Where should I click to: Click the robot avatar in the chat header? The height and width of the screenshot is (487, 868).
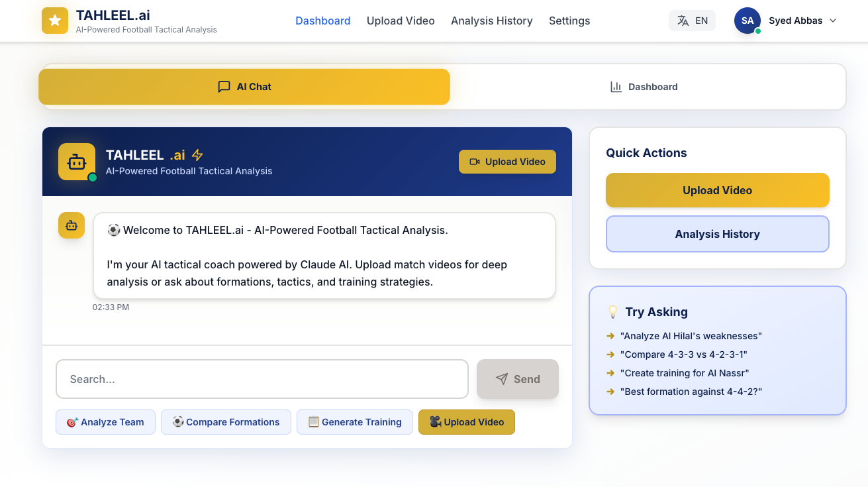point(75,161)
